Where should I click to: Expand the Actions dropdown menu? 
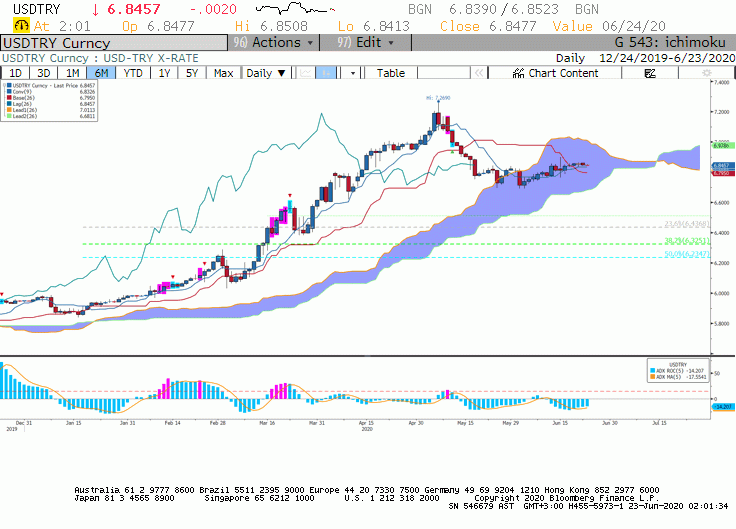[274, 43]
